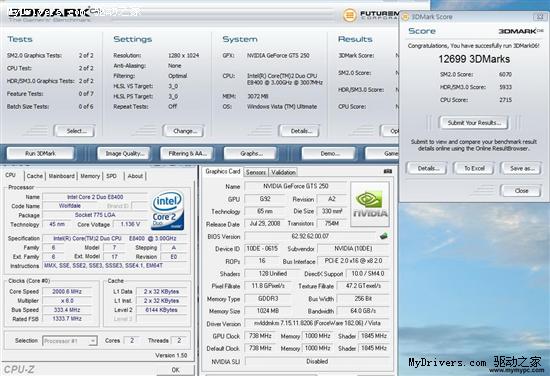Image resolution: width=550 pixels, height=376 pixels.
Task: Click the Save as... button
Action: pos(521,168)
